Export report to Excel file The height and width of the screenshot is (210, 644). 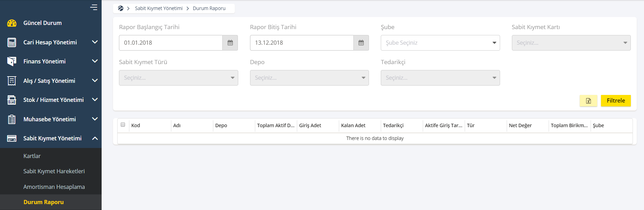click(589, 101)
